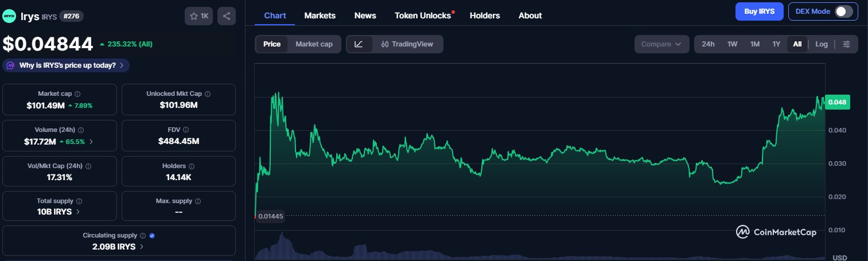Select the line chart icon

click(359, 44)
